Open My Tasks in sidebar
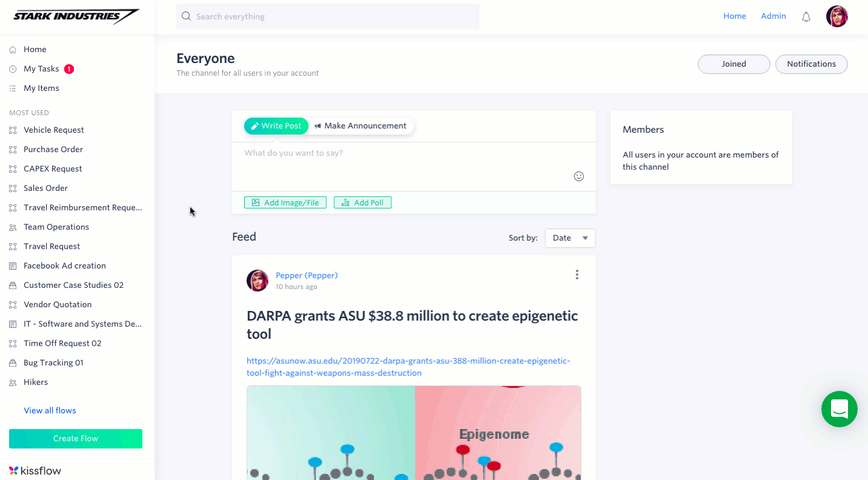Image resolution: width=868 pixels, height=480 pixels. (x=41, y=68)
